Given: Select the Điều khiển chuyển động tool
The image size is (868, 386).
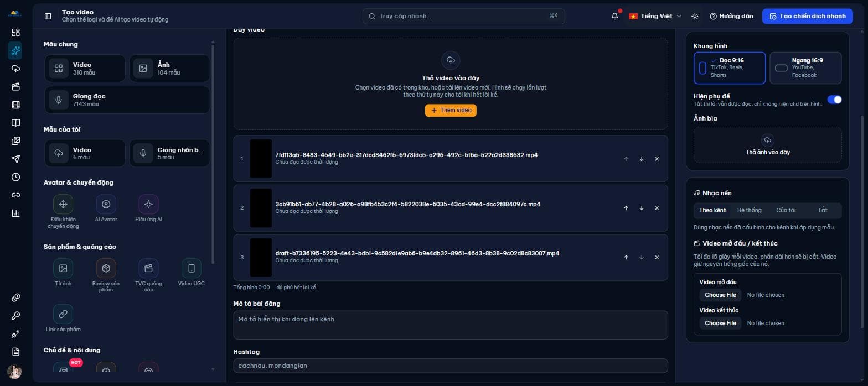Looking at the screenshot, I should [63, 211].
